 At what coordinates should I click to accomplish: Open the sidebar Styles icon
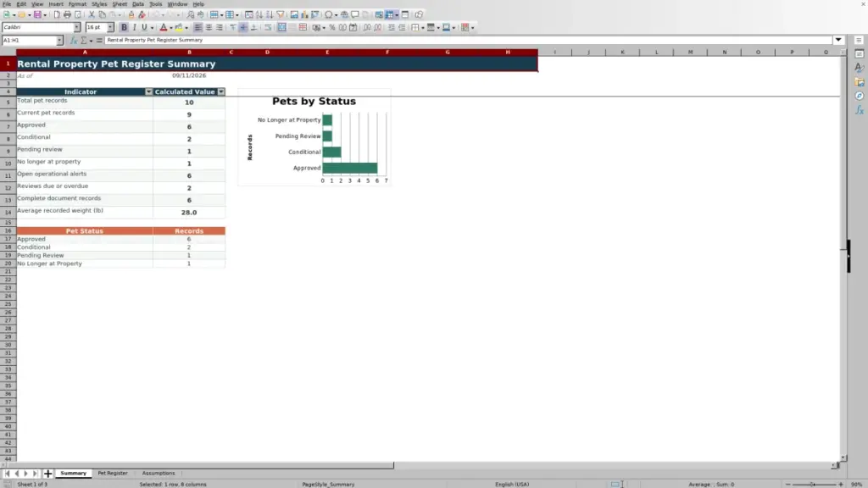tap(860, 68)
